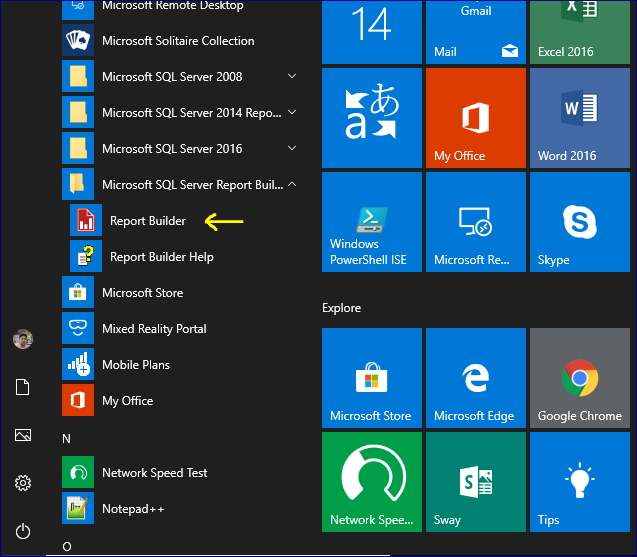
Task: Click the O letter group header
Action: (67, 546)
